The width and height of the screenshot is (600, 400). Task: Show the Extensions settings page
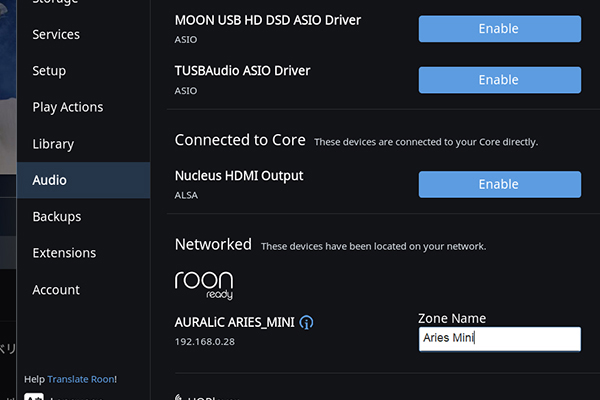pyautogui.click(x=64, y=253)
